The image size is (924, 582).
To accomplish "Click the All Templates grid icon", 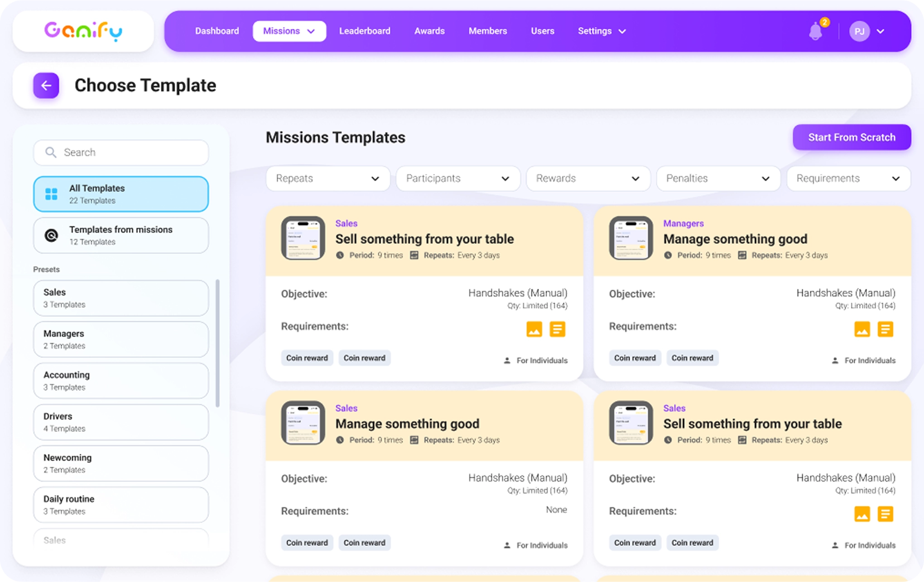I will (52, 194).
